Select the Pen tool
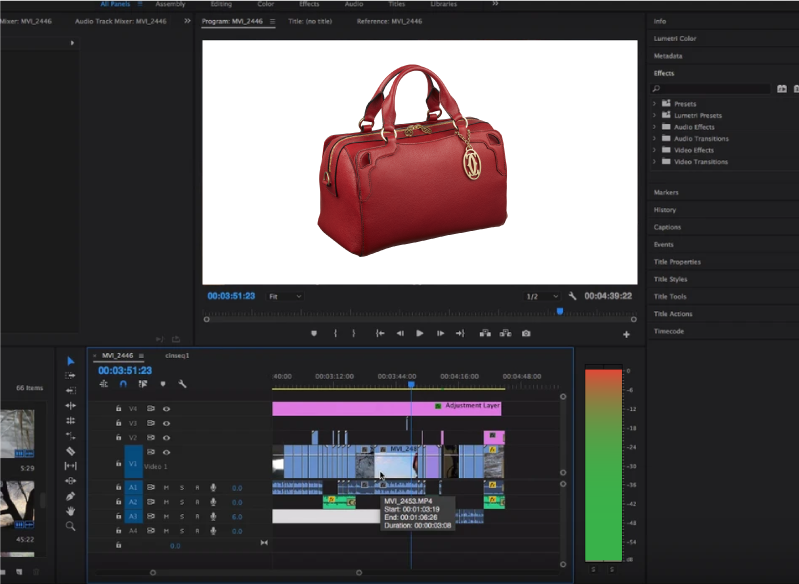The height and width of the screenshot is (584, 799). point(70,496)
